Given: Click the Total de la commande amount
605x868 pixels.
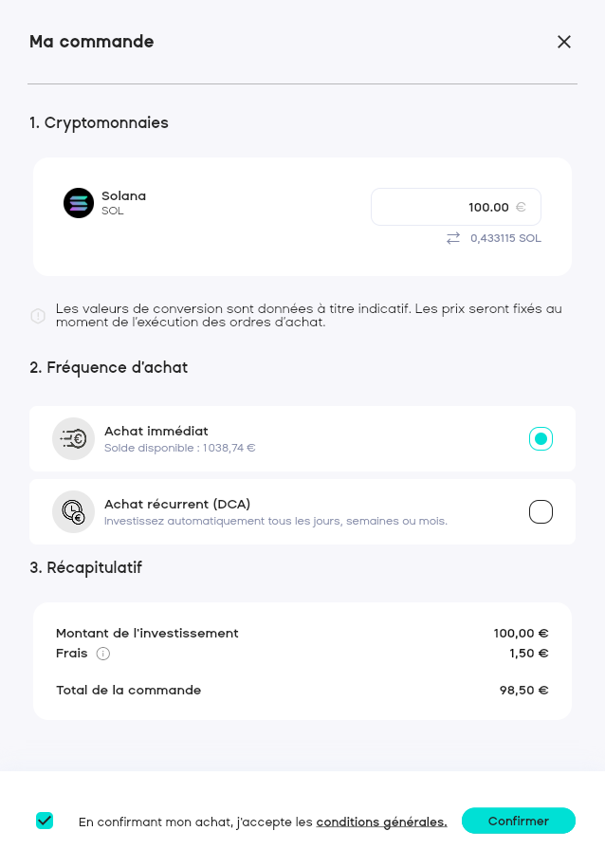Looking at the screenshot, I should [523, 690].
